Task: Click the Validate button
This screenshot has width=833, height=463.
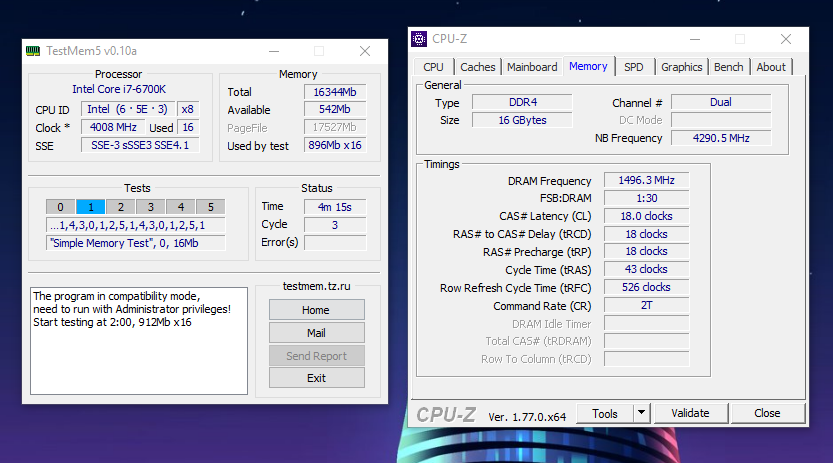Action: (690, 413)
